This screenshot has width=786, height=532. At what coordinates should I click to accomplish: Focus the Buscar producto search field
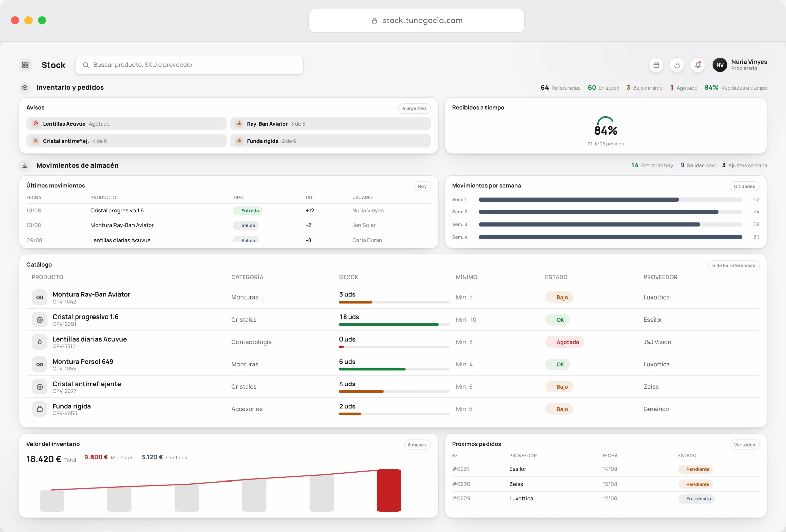[189, 65]
